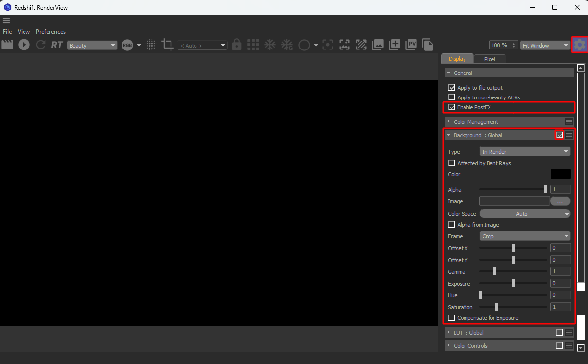The height and width of the screenshot is (364, 588).
Task: Click the Image browse ellipsis button
Action: pos(560,201)
